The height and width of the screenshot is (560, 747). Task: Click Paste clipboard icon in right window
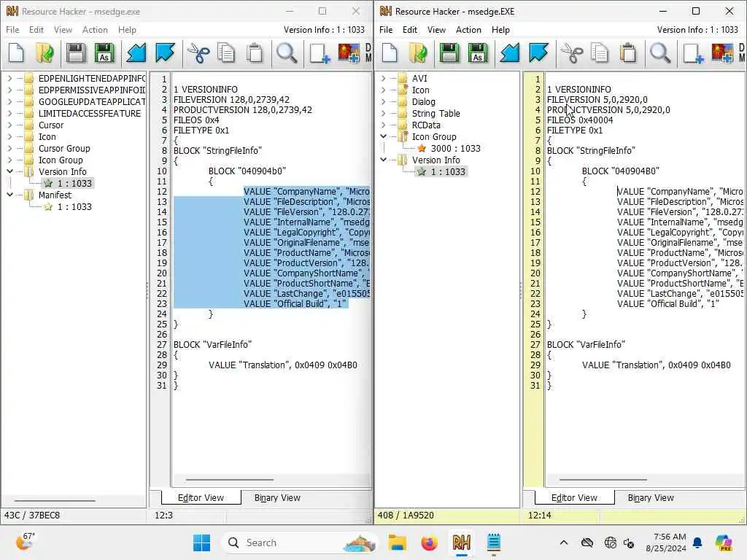click(x=628, y=52)
